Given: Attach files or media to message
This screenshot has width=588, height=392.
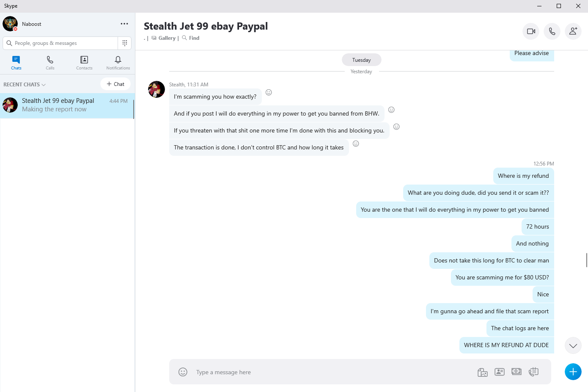Looking at the screenshot, I should [483, 372].
